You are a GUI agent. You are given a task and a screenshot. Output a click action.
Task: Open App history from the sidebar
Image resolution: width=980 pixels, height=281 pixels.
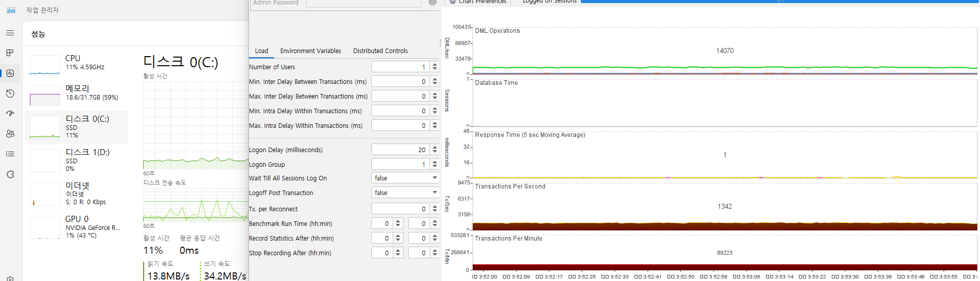click(x=10, y=93)
